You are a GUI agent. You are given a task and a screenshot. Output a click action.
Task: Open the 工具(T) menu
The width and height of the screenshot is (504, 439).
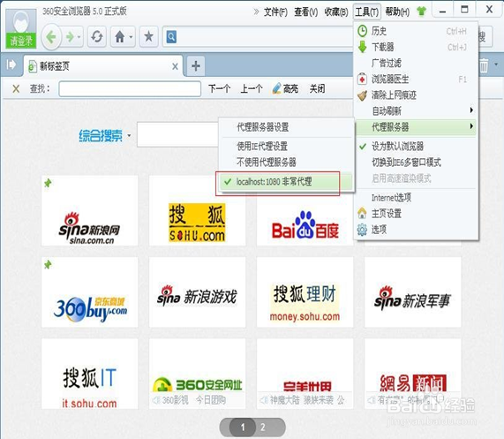tap(367, 11)
